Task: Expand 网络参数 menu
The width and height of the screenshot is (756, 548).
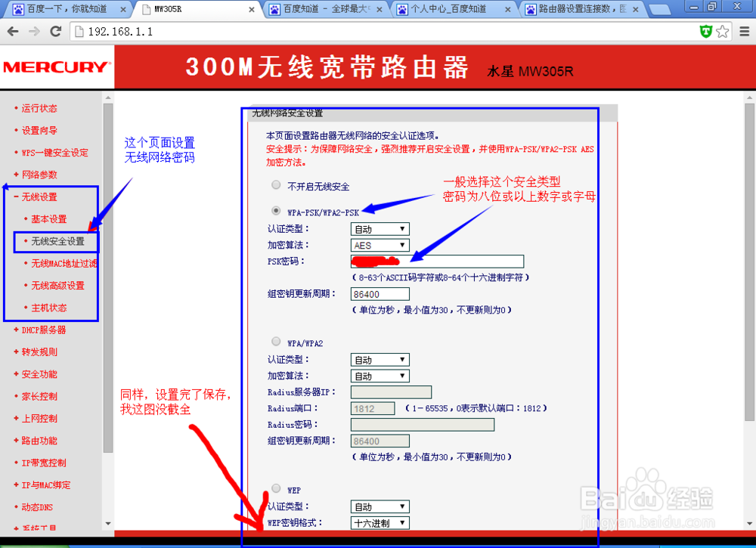Action: coord(39,175)
